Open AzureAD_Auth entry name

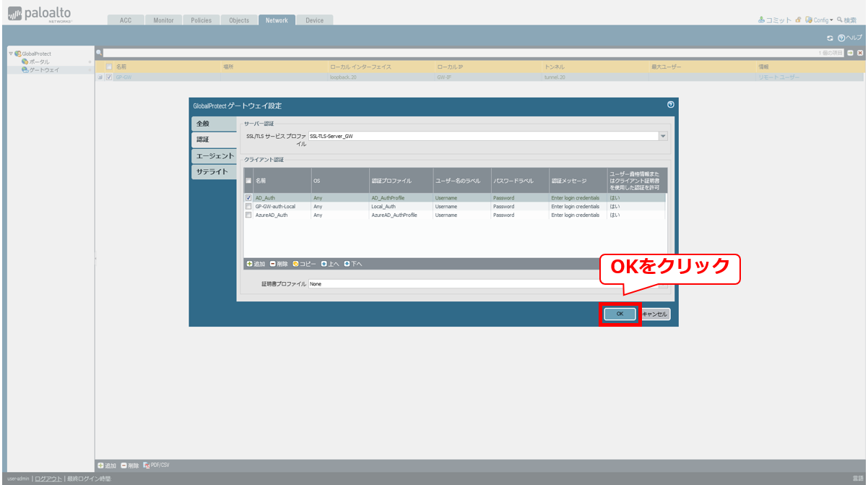coord(272,215)
